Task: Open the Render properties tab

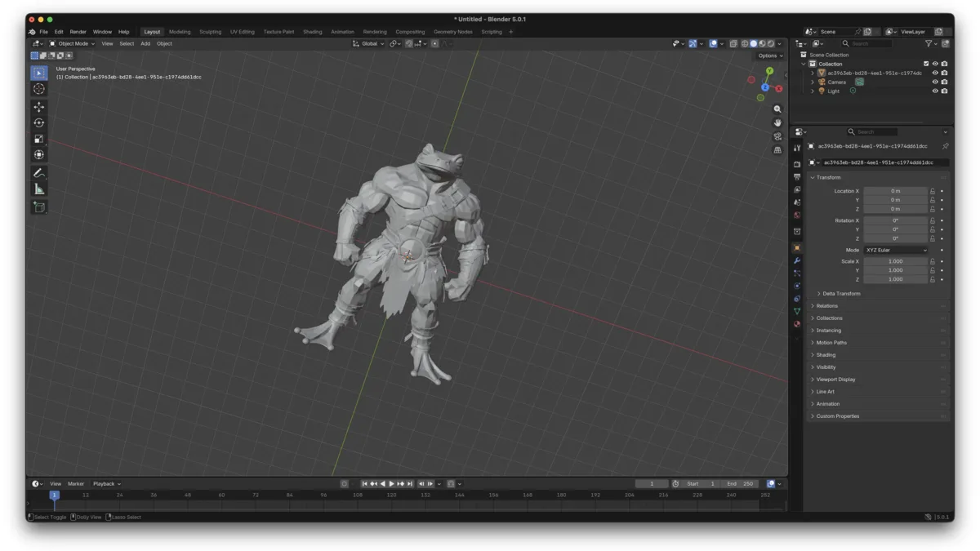Action: tap(797, 163)
